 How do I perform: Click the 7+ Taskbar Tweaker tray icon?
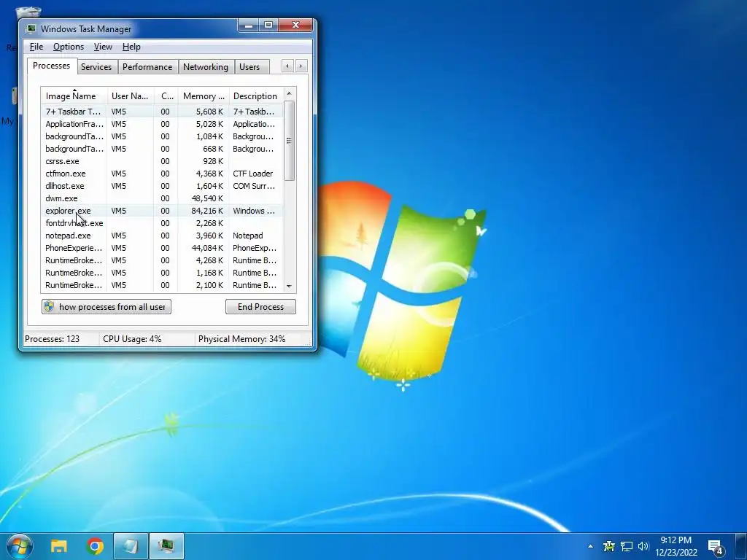click(x=609, y=547)
